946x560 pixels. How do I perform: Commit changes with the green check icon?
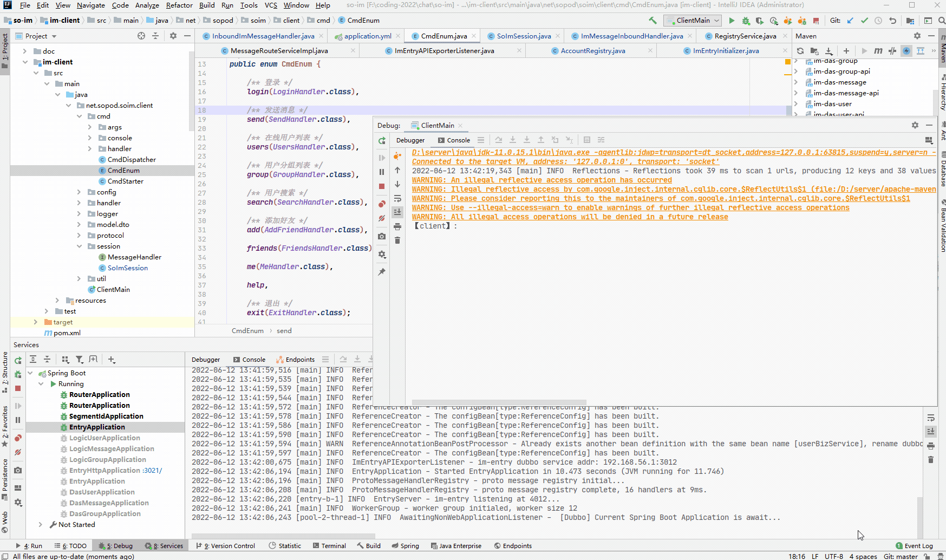864,21
